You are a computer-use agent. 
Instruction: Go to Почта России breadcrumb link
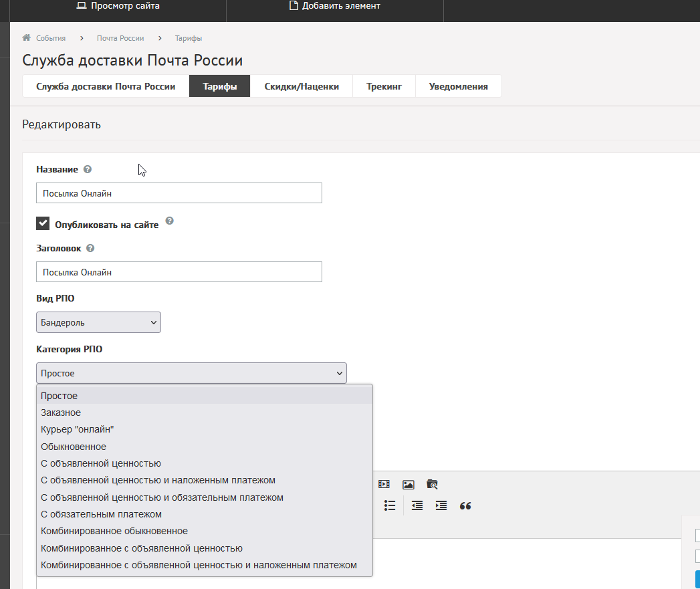(x=120, y=38)
